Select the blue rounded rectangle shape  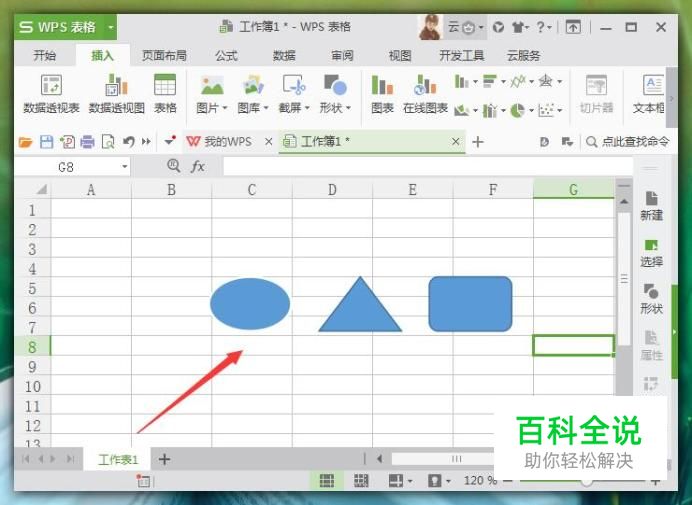(x=470, y=304)
